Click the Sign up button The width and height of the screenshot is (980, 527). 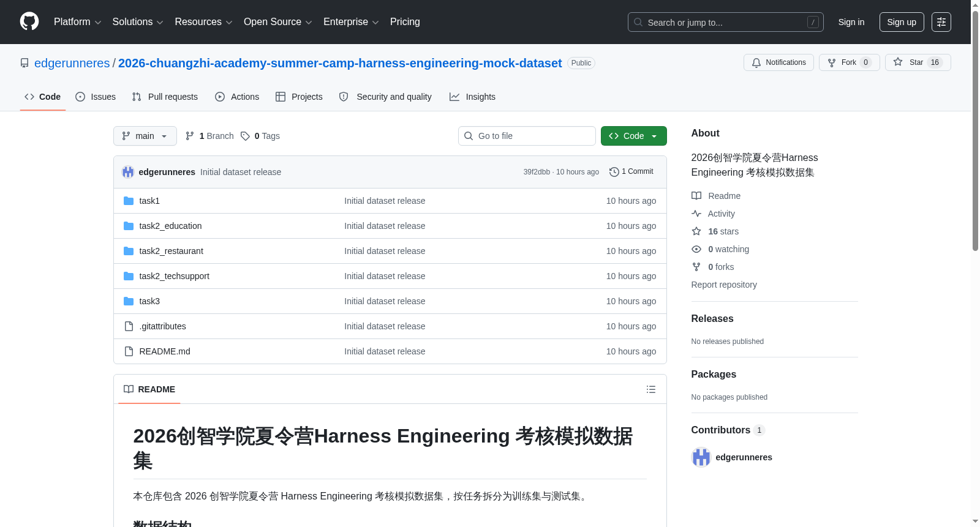[902, 22]
